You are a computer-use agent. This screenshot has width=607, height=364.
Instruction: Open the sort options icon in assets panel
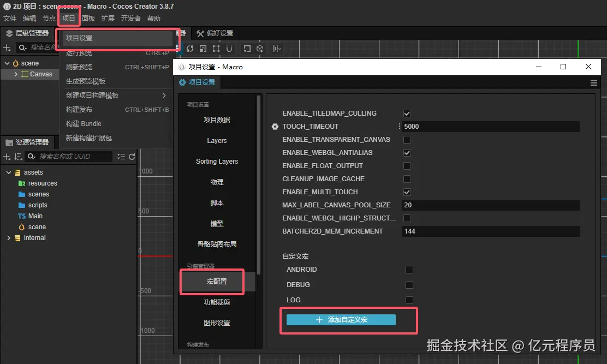(x=18, y=157)
